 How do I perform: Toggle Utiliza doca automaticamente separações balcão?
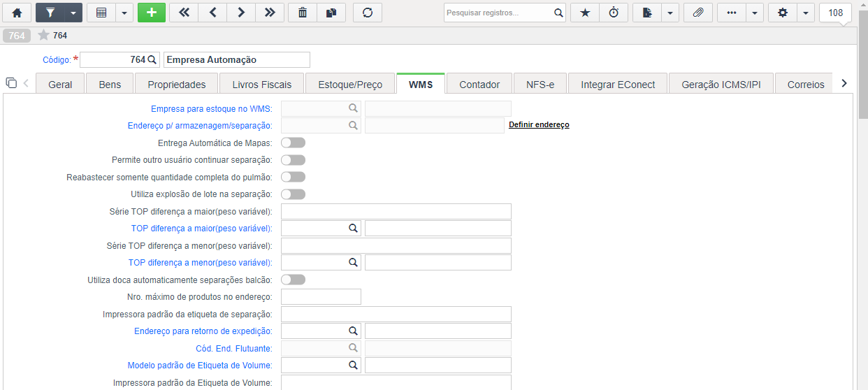click(293, 280)
